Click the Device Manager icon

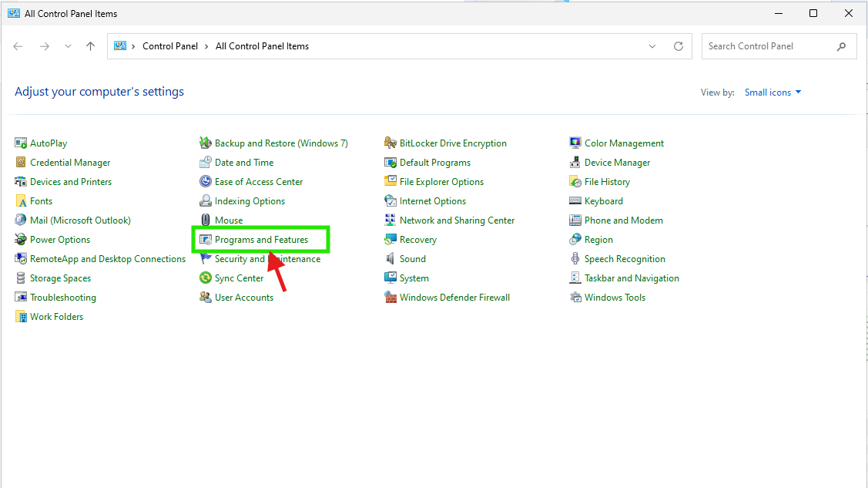coord(575,163)
